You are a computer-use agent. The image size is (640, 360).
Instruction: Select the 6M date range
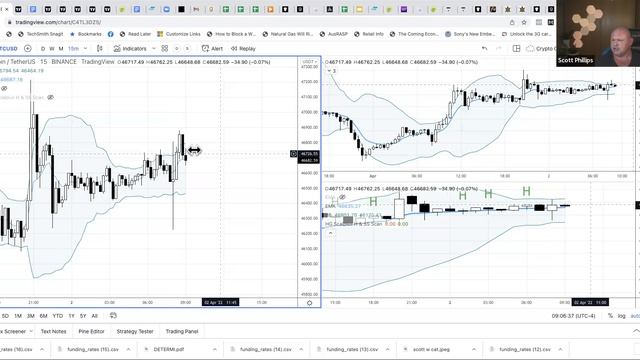tap(44, 316)
